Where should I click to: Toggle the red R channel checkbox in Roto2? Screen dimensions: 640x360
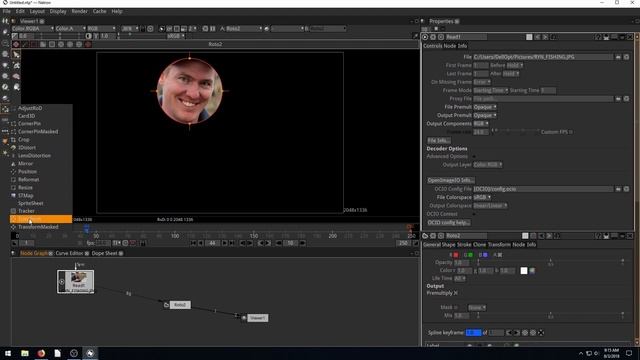point(456,255)
